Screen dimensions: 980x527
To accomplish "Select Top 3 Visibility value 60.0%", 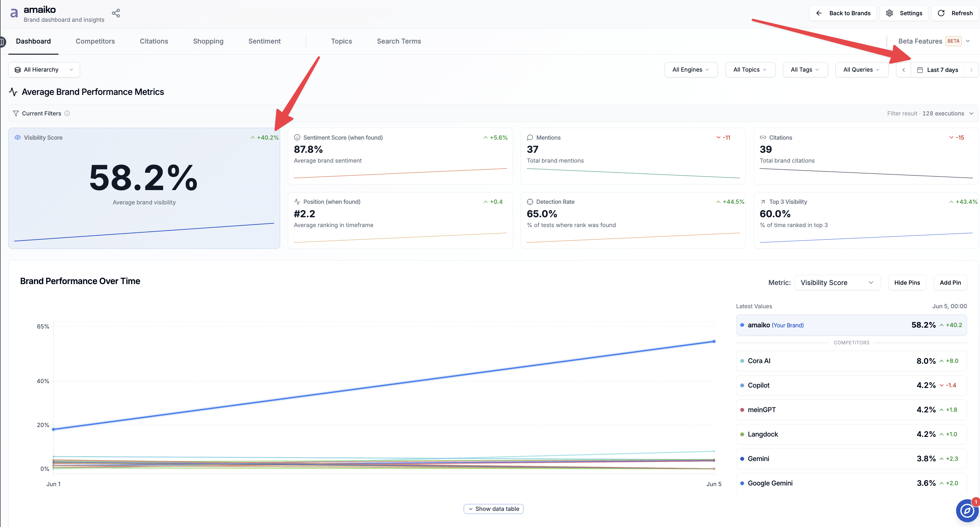I will click(x=775, y=214).
